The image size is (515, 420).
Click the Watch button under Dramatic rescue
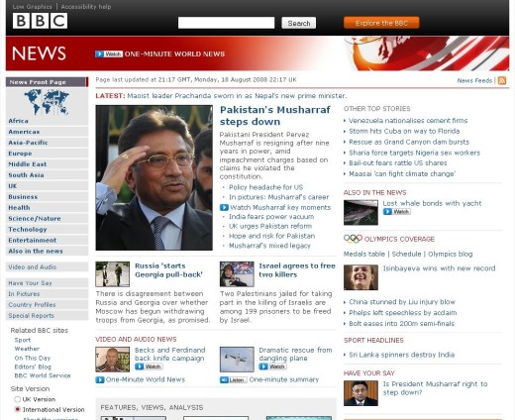[x=272, y=367]
